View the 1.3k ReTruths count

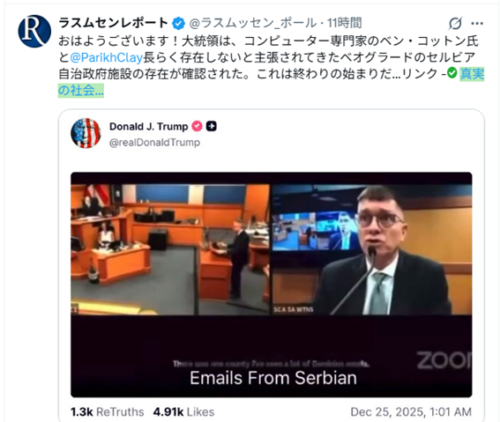[x=107, y=412]
